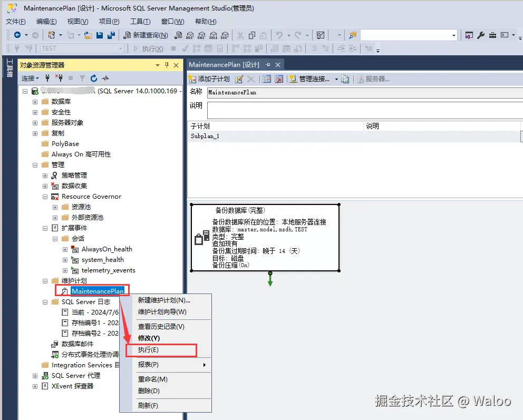Click the wrench Properties icon

tap(481, 35)
